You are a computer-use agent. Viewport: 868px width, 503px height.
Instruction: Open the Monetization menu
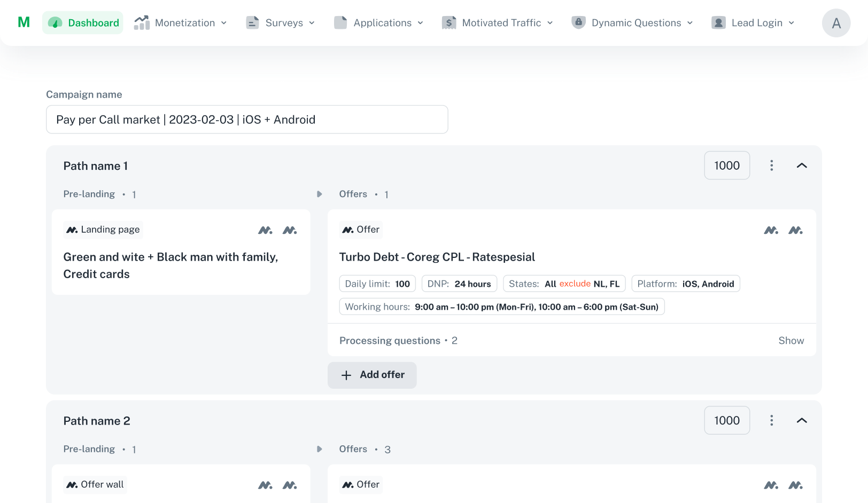[x=181, y=22]
